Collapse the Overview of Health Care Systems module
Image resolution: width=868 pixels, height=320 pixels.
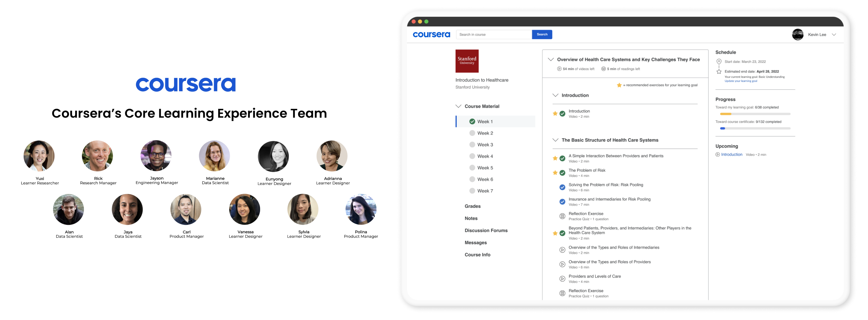[x=551, y=59]
